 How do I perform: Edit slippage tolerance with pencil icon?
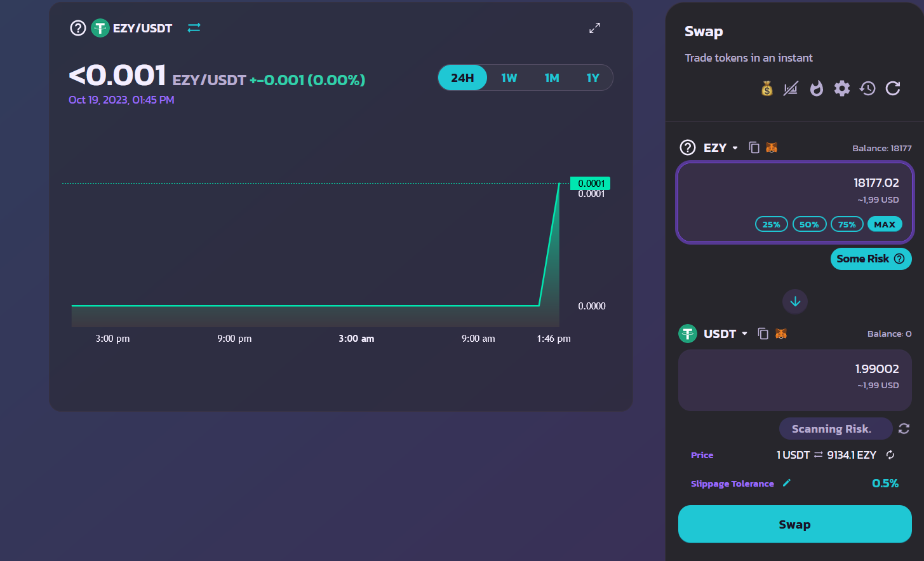click(786, 483)
